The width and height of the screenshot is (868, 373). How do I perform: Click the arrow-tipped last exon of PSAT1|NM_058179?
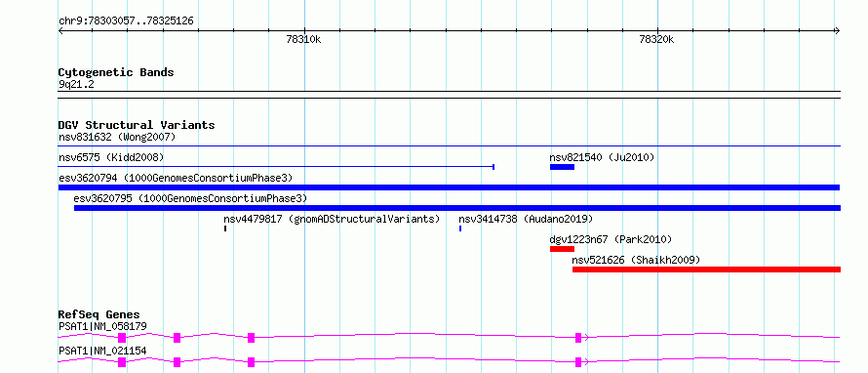tap(579, 338)
